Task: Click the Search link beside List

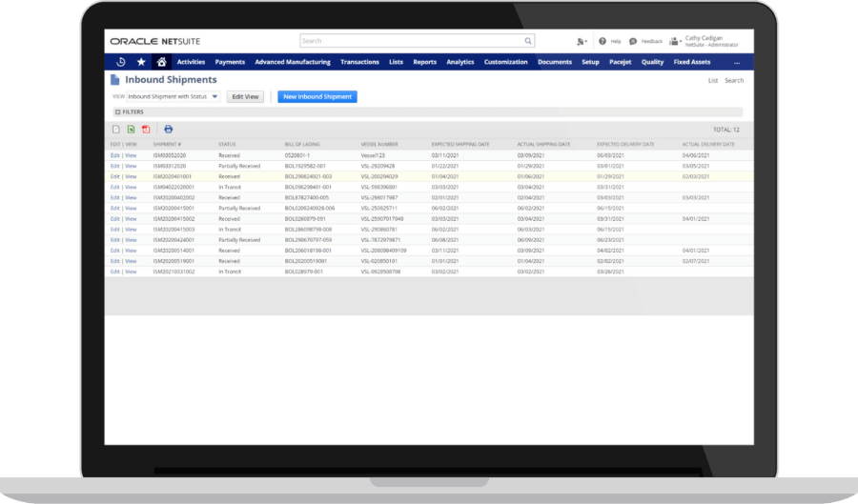Action: coord(734,80)
